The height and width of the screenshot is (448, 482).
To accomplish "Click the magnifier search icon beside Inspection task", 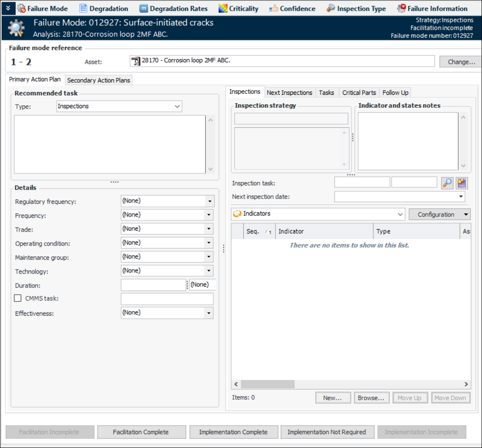I will pos(447,183).
